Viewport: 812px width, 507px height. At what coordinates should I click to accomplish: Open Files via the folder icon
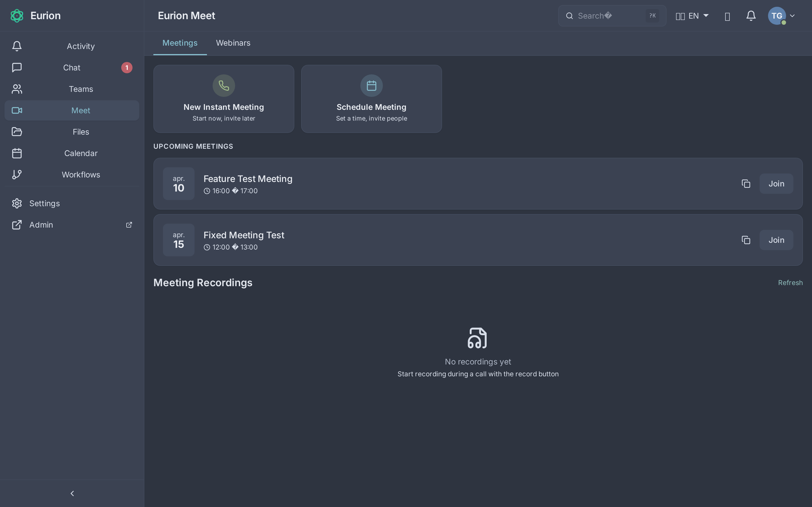17,132
